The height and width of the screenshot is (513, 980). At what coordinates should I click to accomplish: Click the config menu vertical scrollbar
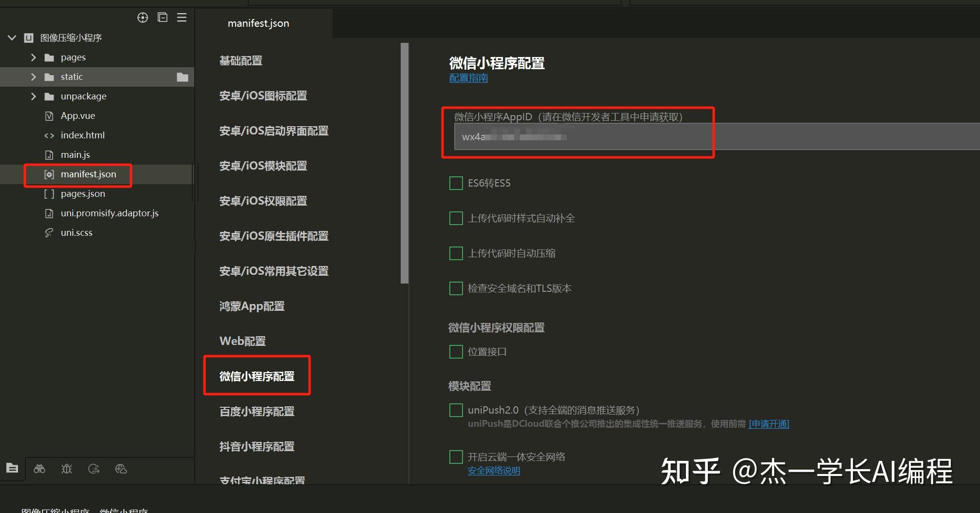pyautogui.click(x=405, y=163)
